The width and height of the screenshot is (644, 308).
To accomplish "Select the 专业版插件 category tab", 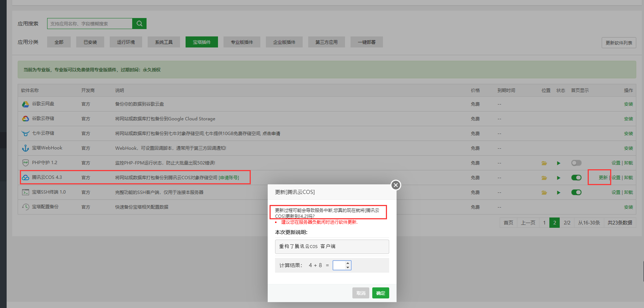I will click(x=242, y=42).
